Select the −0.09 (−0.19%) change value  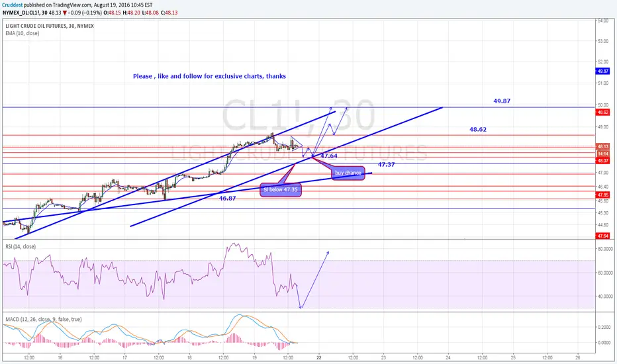point(85,13)
